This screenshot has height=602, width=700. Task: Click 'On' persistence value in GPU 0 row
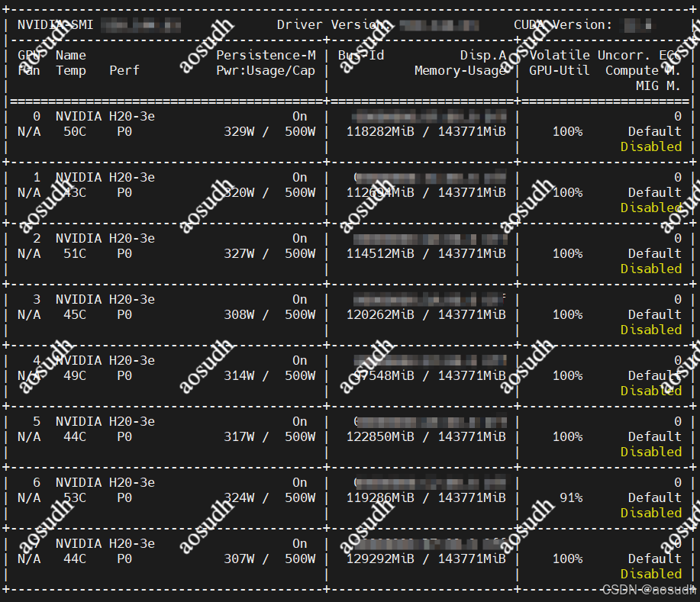pos(299,117)
